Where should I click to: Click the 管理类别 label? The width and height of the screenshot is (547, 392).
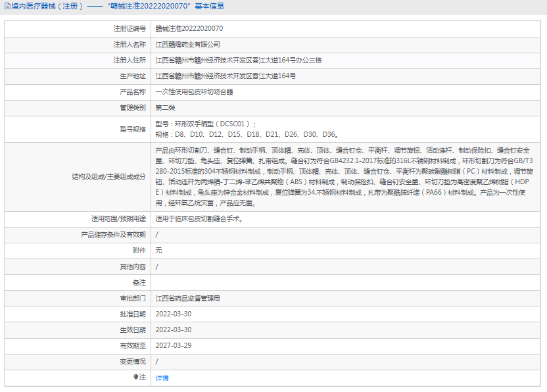tap(133, 107)
